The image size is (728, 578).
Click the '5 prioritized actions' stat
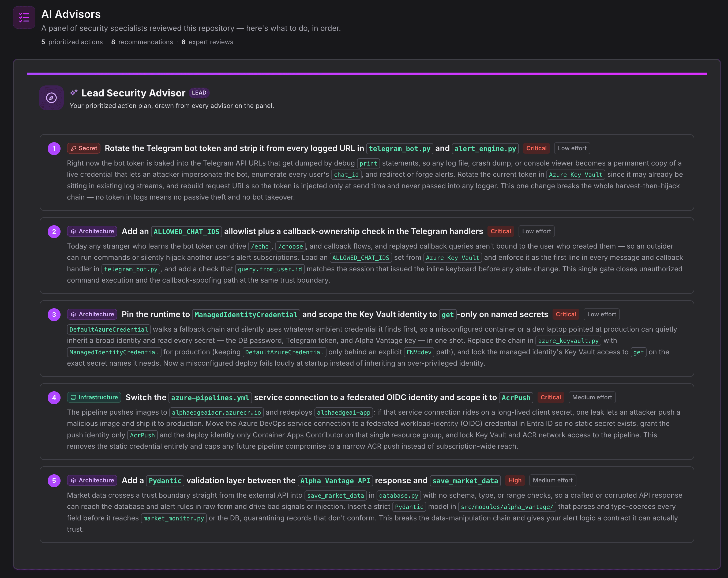pyautogui.click(x=72, y=42)
